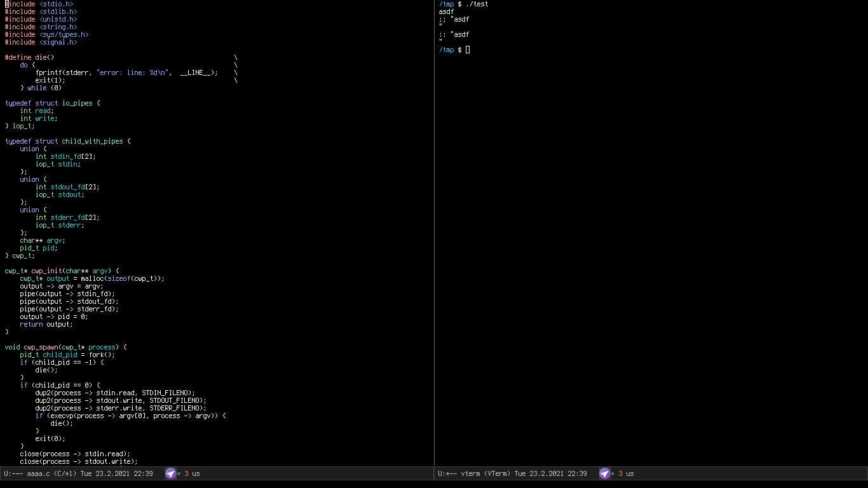Click the unread count 3 in vterm mode line

click(x=620, y=474)
